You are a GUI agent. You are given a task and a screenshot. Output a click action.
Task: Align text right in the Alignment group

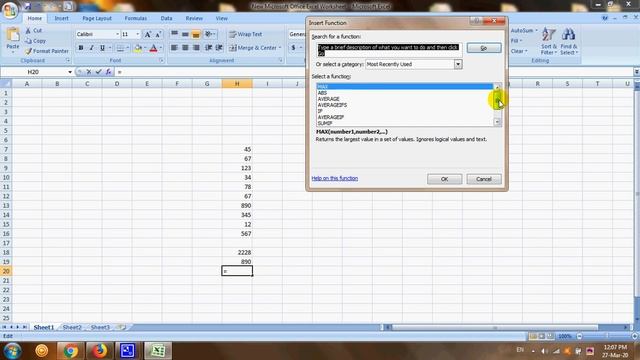click(x=196, y=48)
